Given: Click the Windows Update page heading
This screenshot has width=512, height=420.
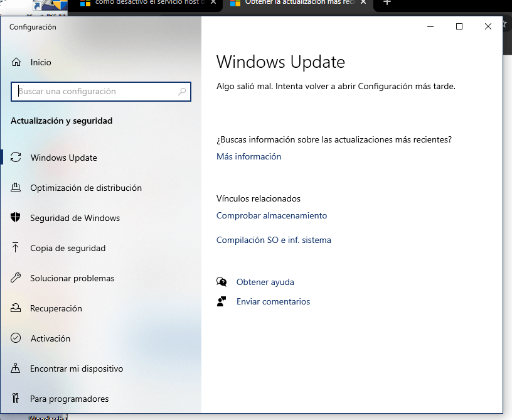Looking at the screenshot, I should pos(280,62).
